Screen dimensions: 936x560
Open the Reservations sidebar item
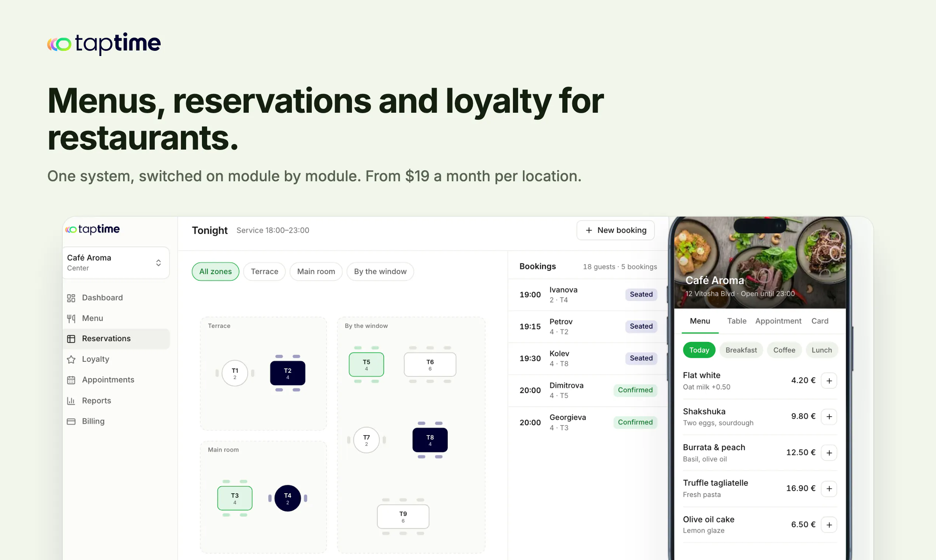(116, 339)
